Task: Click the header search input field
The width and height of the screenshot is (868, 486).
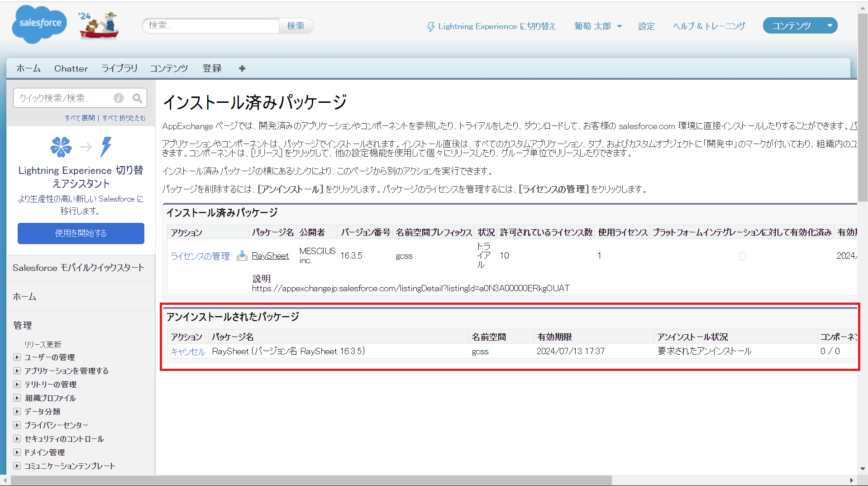Action: [x=211, y=26]
